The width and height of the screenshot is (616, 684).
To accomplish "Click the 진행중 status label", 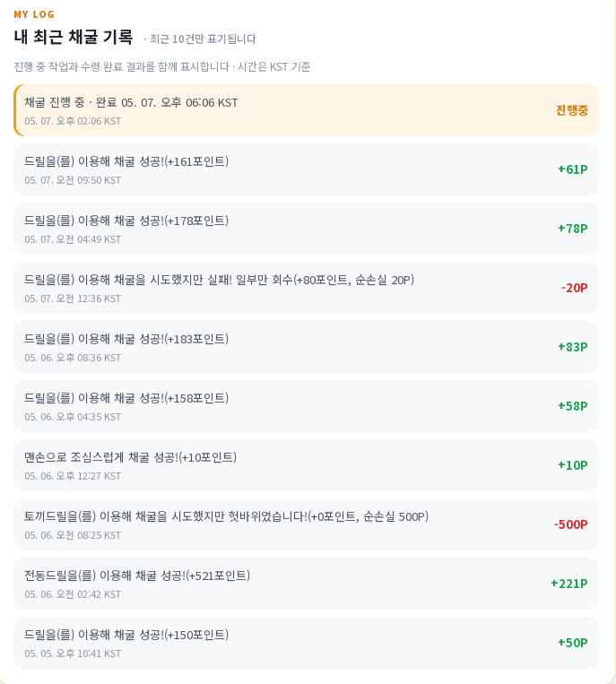I will click(571, 110).
